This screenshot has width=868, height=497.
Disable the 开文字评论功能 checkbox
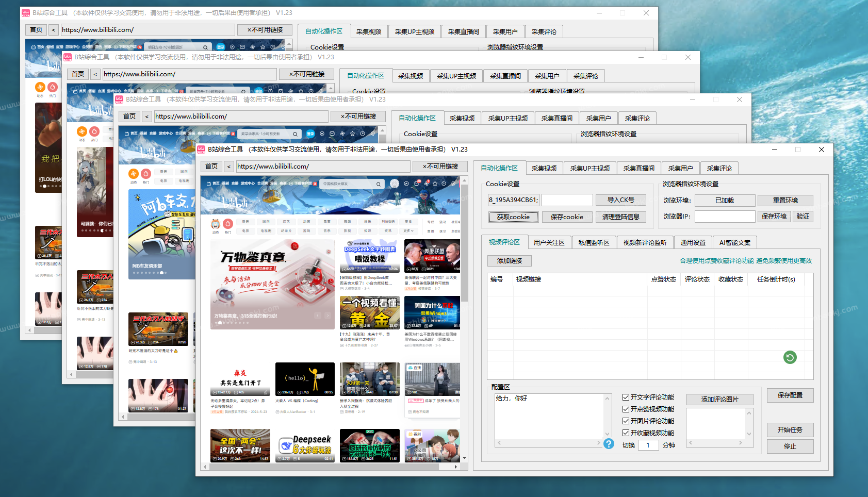click(626, 397)
